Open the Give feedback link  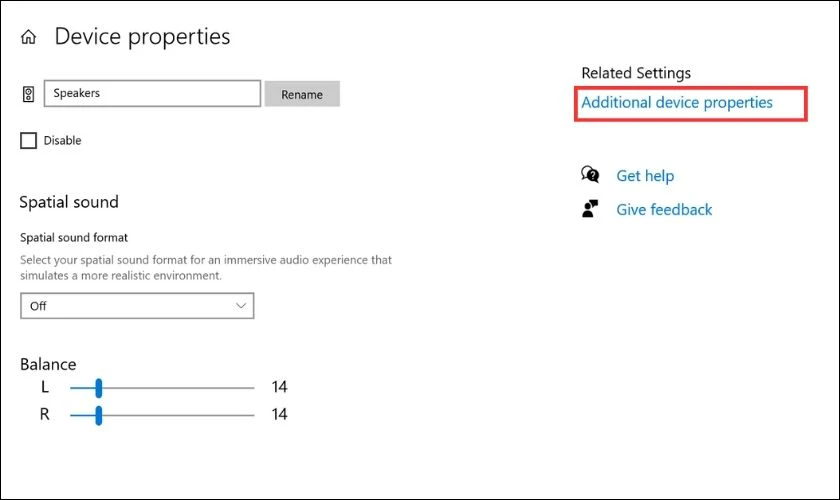[664, 210]
